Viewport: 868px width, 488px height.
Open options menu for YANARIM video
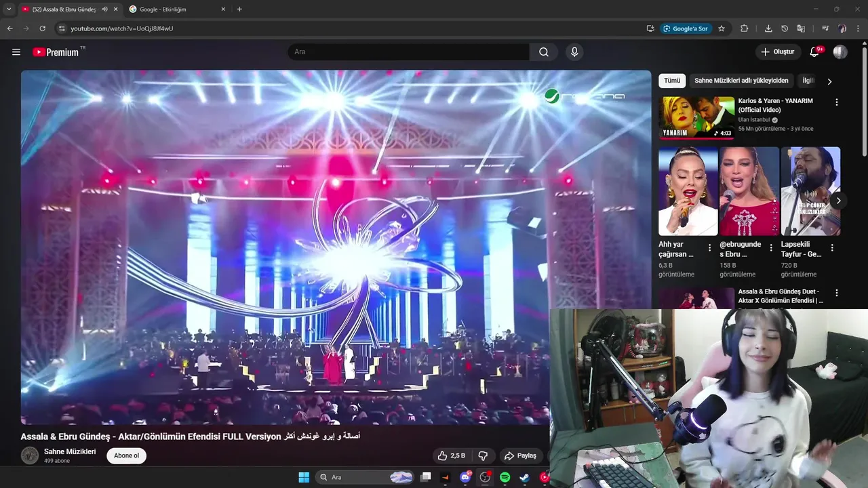click(x=836, y=102)
